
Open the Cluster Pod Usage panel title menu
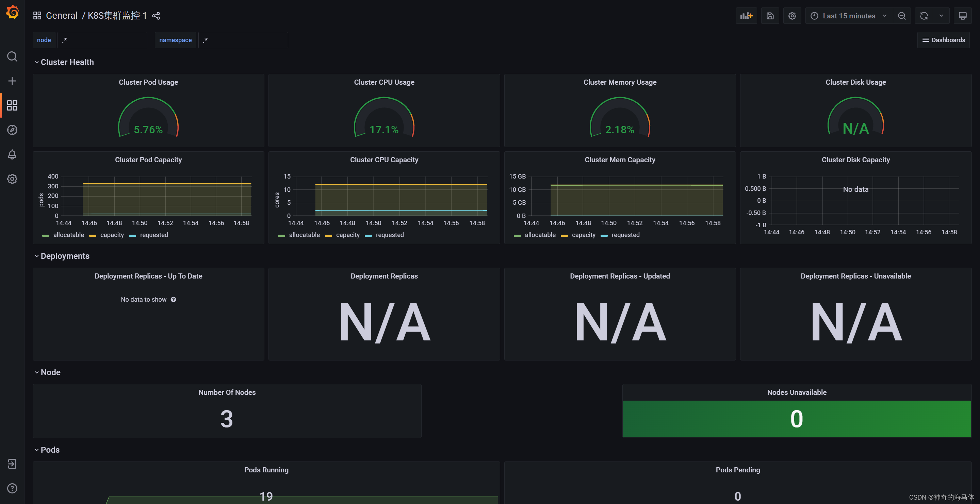coord(148,82)
